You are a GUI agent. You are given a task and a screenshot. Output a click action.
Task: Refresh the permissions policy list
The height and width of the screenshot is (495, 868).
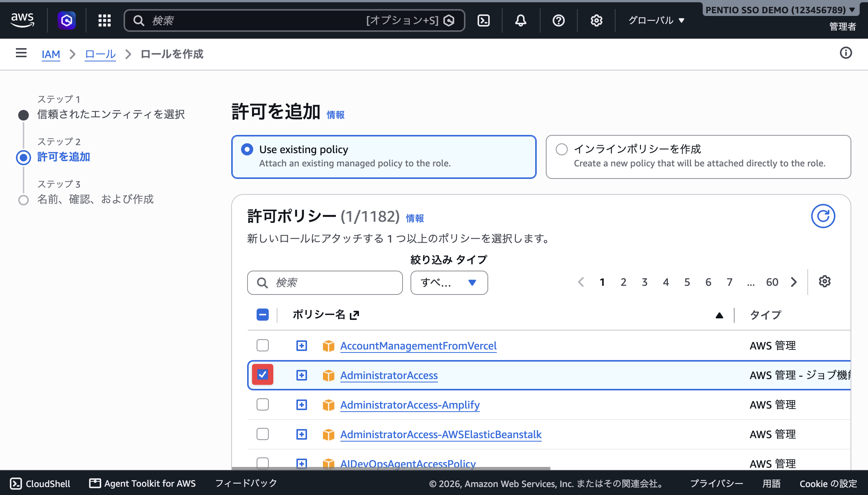point(823,216)
